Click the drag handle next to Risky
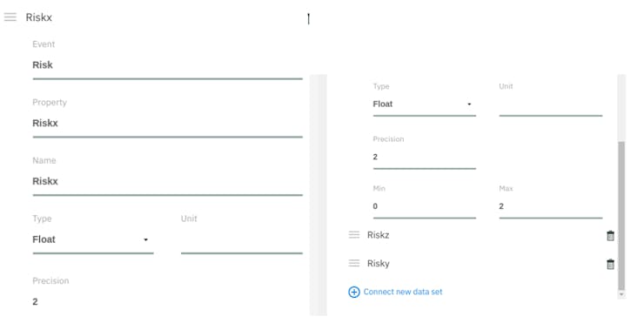 [354, 263]
